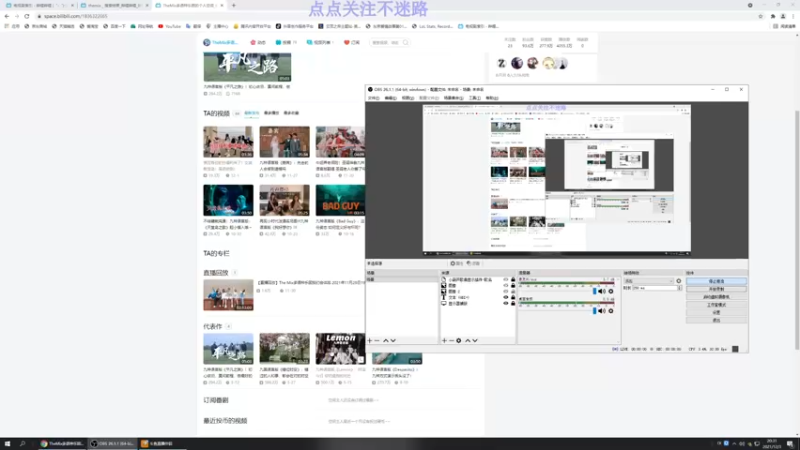Toggle visibility of Text (GDI+) source
Image resolution: width=800 pixels, height=450 pixels.
pyautogui.click(x=506, y=297)
